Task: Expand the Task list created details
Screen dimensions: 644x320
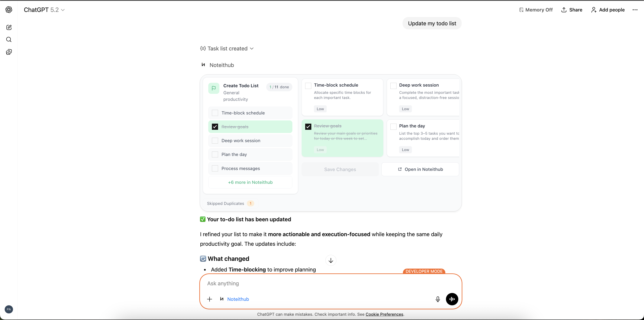Action: 227,49
